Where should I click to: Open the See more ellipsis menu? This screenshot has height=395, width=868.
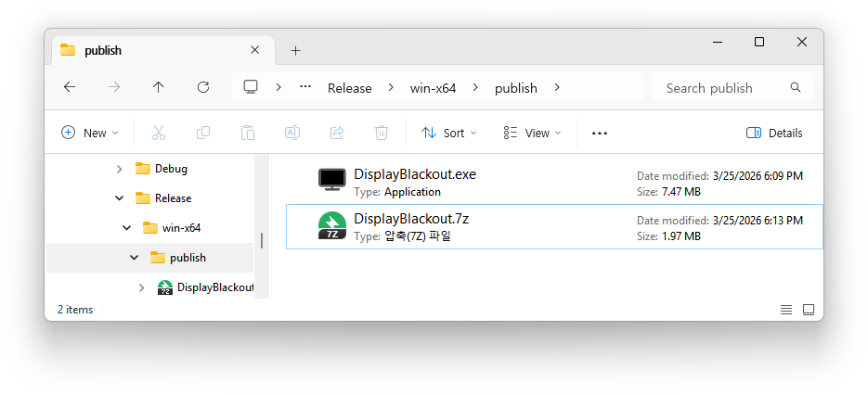pos(600,133)
